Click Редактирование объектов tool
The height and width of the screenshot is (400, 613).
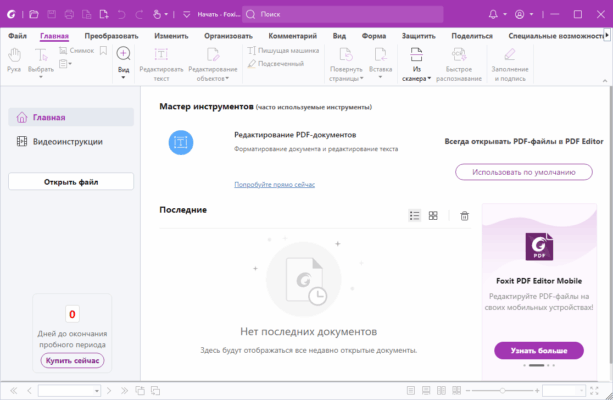click(x=213, y=63)
